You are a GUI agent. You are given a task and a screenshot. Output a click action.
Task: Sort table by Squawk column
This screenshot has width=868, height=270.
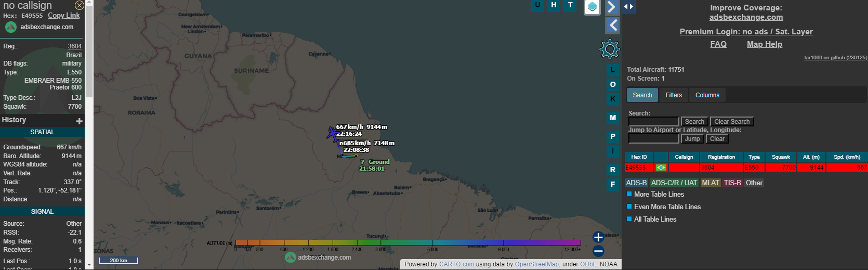pyautogui.click(x=781, y=157)
